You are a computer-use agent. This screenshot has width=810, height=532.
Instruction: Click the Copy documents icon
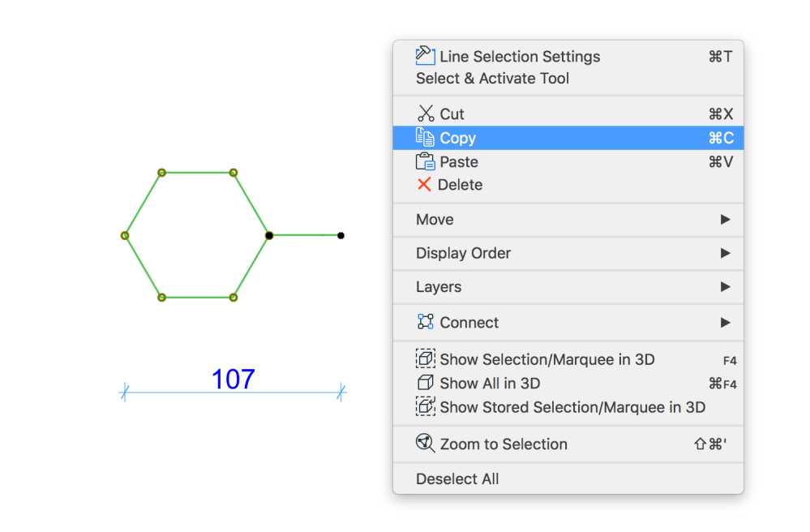426,138
